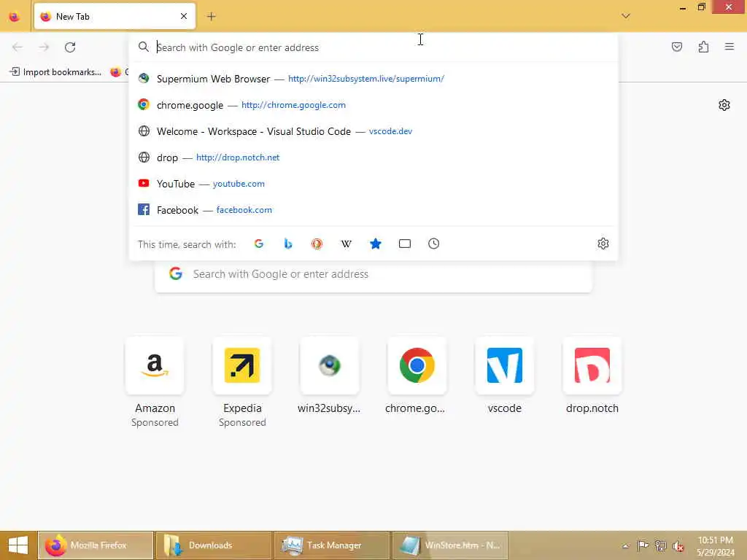Switch to Downloads taskbar window
Viewport: 747px width, 560px height.
(214, 545)
